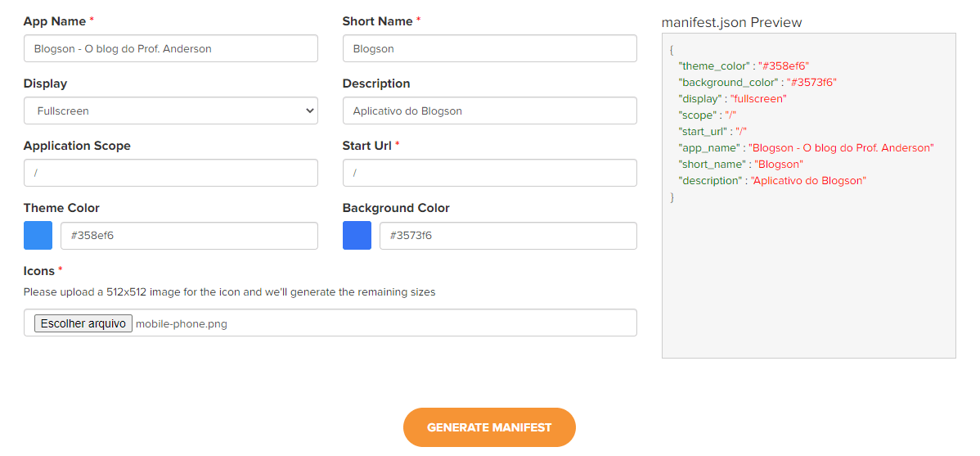Viewport: 980px width, 456px height.
Task: Click the Theme Color light blue swatch
Action: click(38, 235)
